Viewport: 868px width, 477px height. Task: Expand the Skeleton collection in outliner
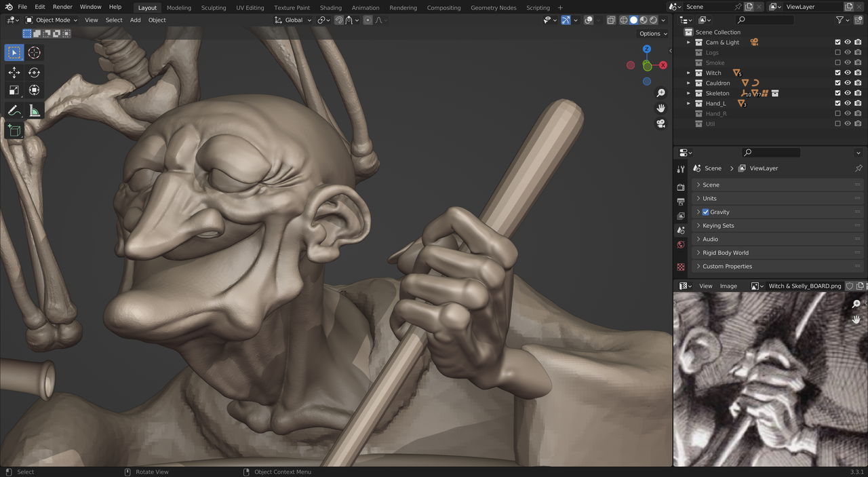(x=688, y=94)
